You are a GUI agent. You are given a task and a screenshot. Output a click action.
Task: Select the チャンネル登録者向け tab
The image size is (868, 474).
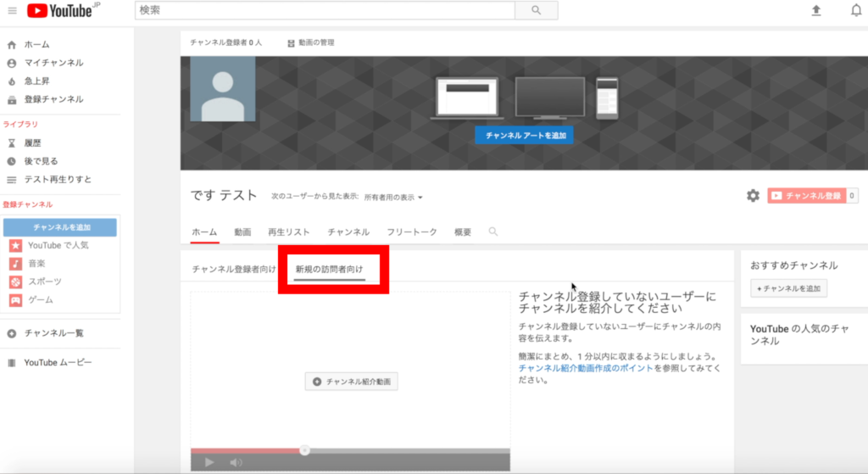coord(234,269)
